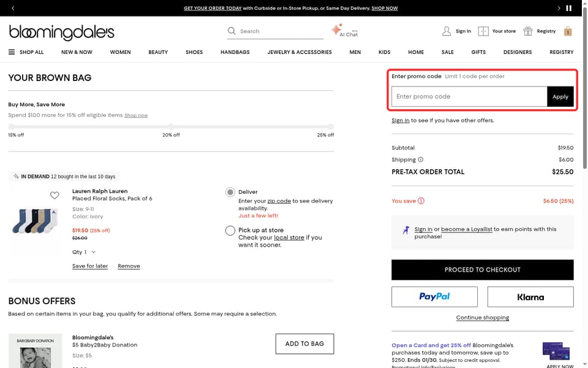Viewport: 588px width, 368px height.
Task: Click the Lauren Ralph Lauren product name
Action: [100, 191]
